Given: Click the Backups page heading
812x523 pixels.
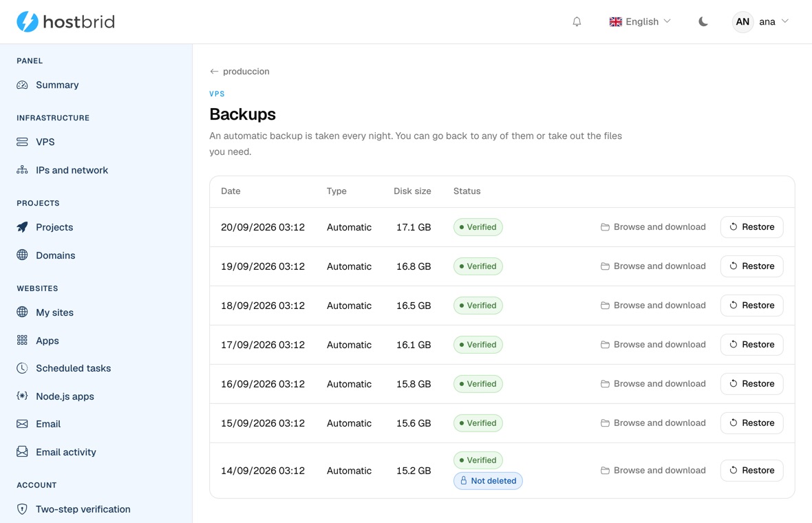Looking at the screenshot, I should pos(242,114).
